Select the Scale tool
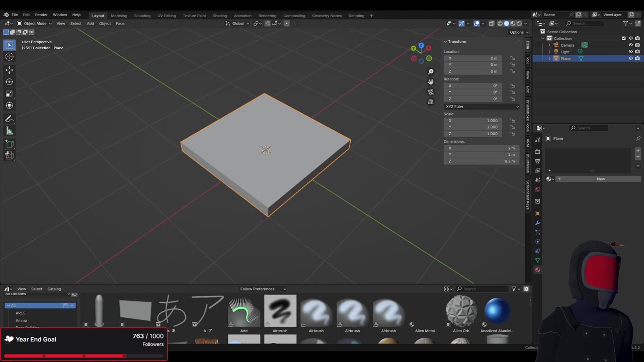Screen dimensions: 644x362 tap(9, 94)
